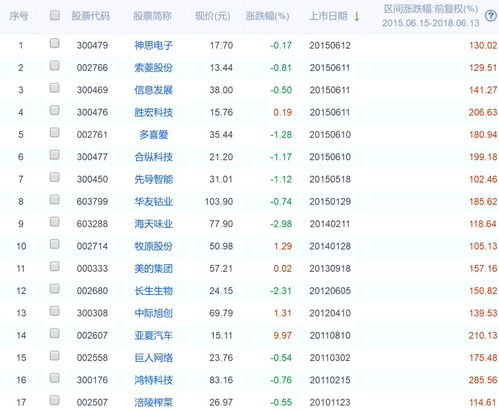This screenshot has width=499, height=410.
Task: Sort by the 股票代码 column header
Action: point(91,16)
